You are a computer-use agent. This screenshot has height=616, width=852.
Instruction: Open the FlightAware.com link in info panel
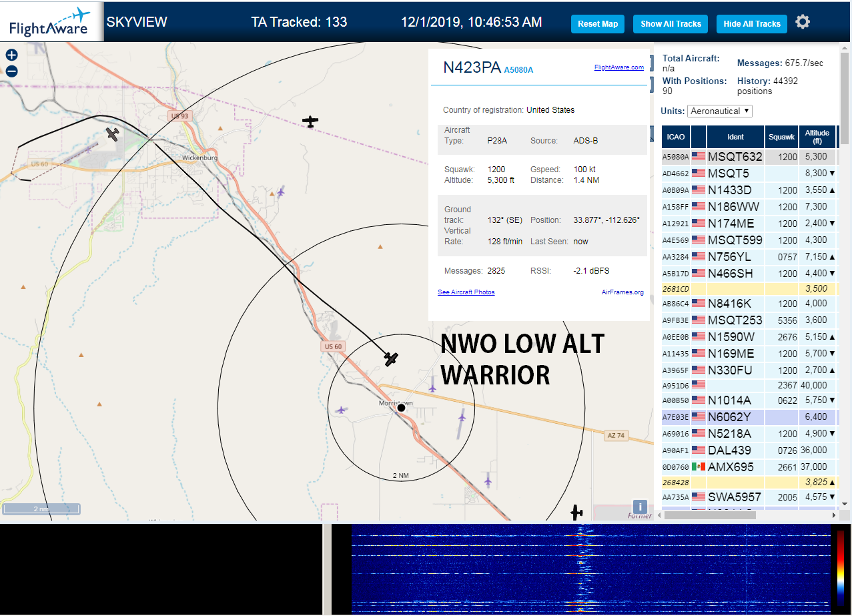(619, 67)
